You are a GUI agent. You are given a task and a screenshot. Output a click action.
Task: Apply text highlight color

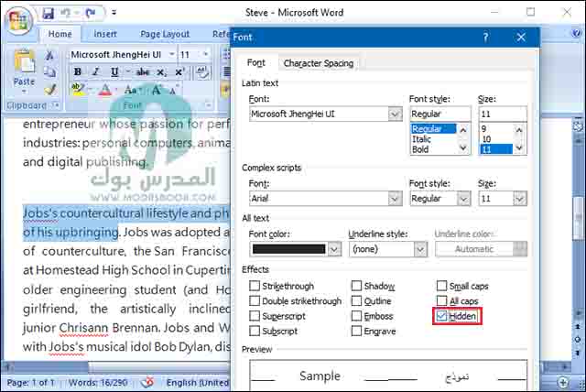pyautogui.click(x=78, y=90)
